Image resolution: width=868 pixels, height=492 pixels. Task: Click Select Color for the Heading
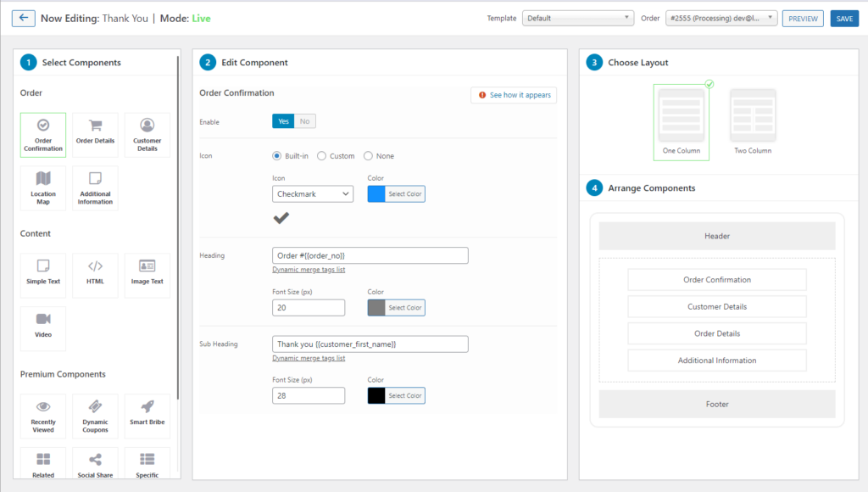404,307
